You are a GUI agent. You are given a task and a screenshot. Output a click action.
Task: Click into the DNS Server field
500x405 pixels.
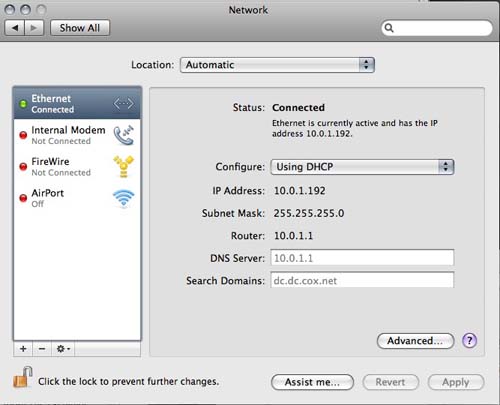point(362,258)
